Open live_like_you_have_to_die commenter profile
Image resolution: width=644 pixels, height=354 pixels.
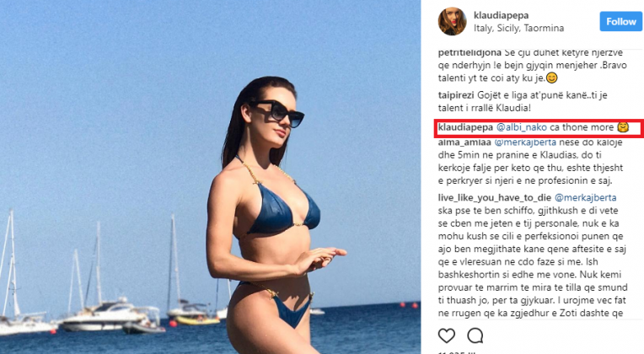(x=495, y=197)
